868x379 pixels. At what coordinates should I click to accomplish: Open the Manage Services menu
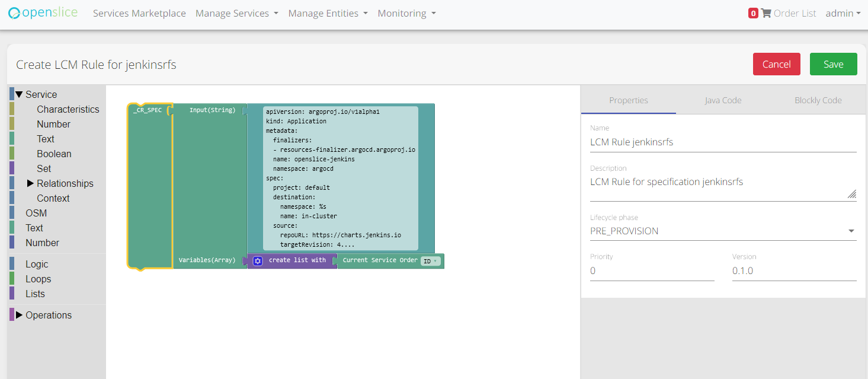click(236, 13)
